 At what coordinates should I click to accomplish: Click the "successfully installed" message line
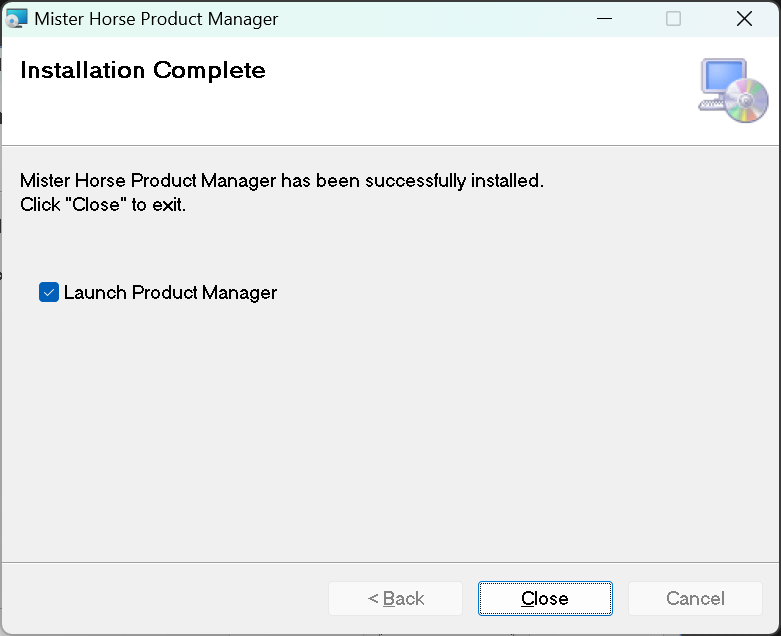tap(281, 181)
